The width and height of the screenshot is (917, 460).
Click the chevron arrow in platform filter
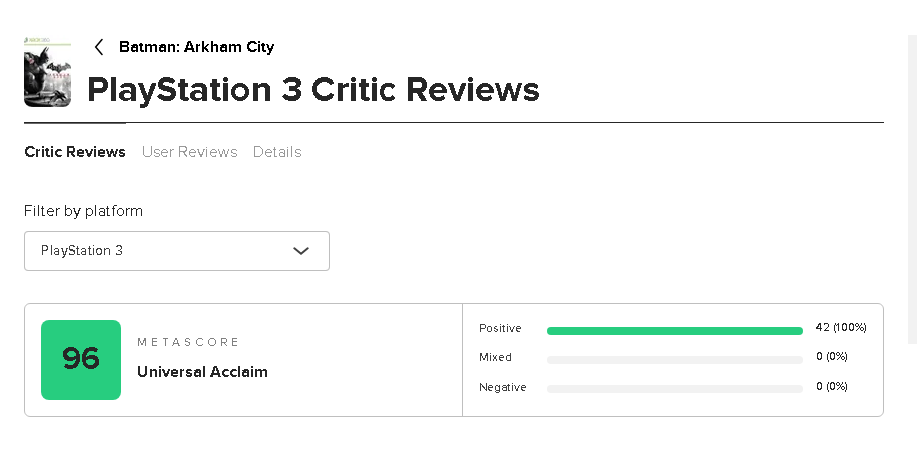coord(301,251)
